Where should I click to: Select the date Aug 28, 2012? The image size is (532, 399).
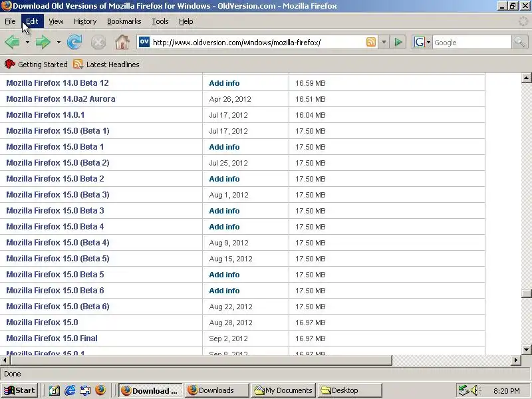[231, 323]
